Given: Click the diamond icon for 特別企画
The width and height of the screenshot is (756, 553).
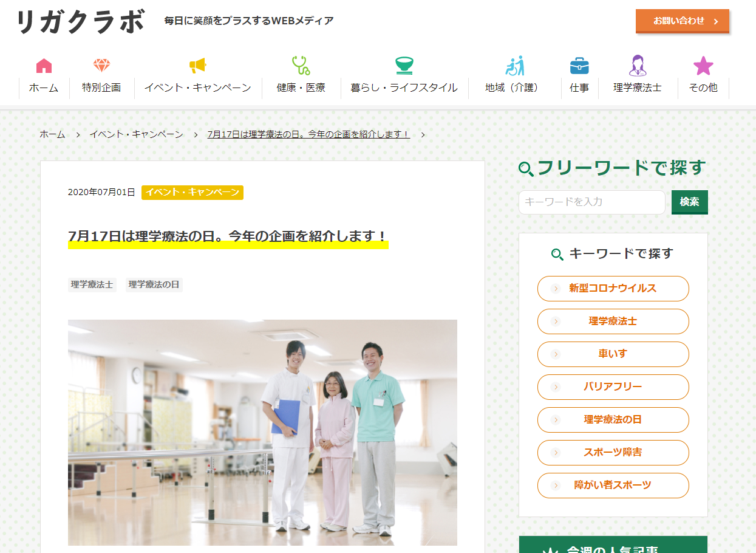Looking at the screenshot, I should [101, 66].
